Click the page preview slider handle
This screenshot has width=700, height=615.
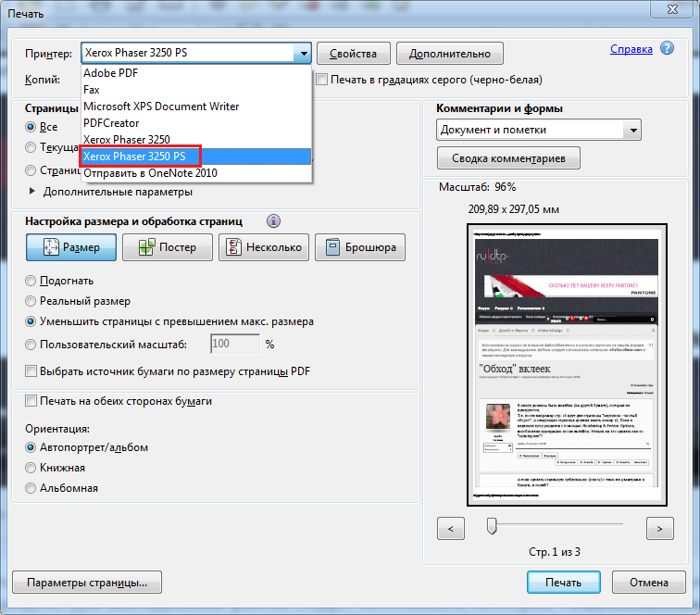pos(492,526)
